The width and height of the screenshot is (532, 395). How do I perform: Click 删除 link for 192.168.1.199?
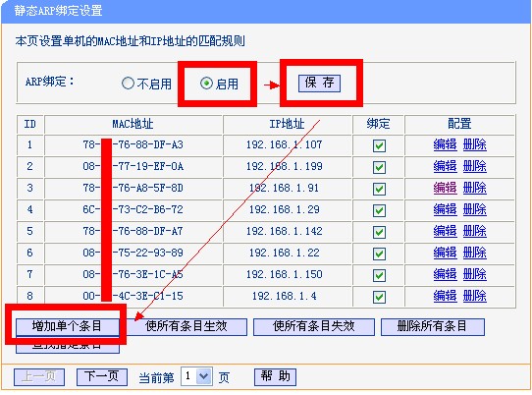[x=475, y=166]
